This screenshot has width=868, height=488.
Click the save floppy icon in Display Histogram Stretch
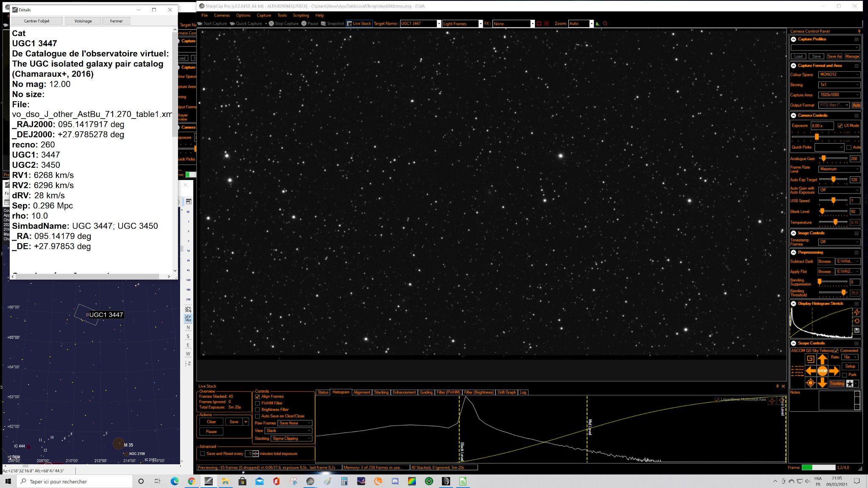[x=857, y=330]
